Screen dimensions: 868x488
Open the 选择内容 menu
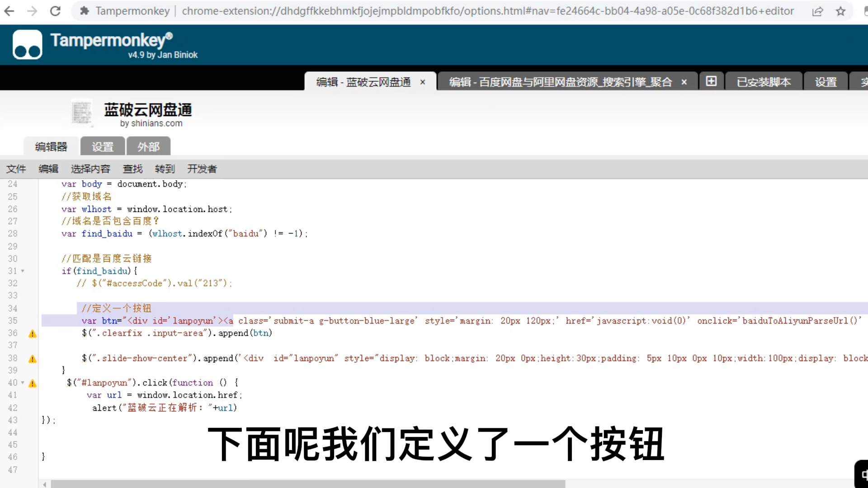pos(90,169)
